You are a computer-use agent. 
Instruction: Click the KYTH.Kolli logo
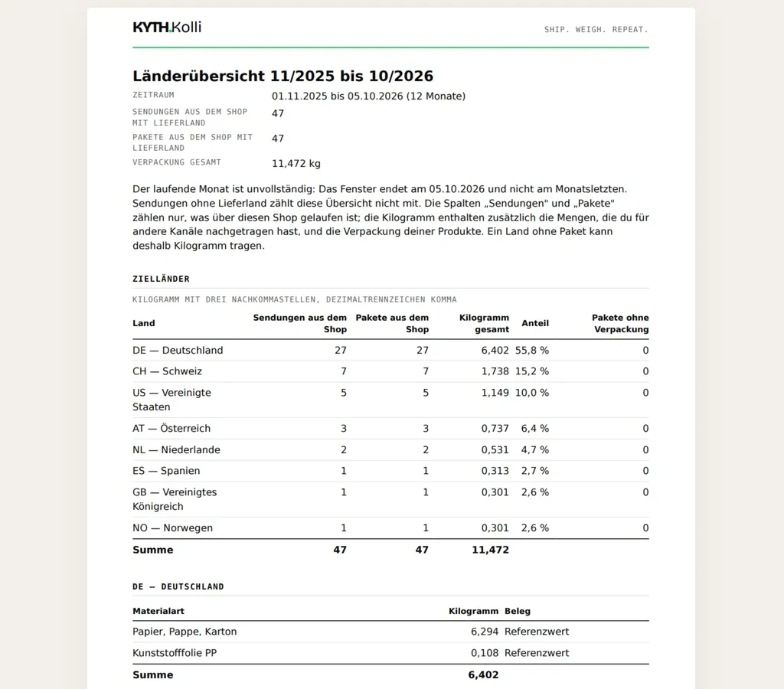tap(166, 27)
